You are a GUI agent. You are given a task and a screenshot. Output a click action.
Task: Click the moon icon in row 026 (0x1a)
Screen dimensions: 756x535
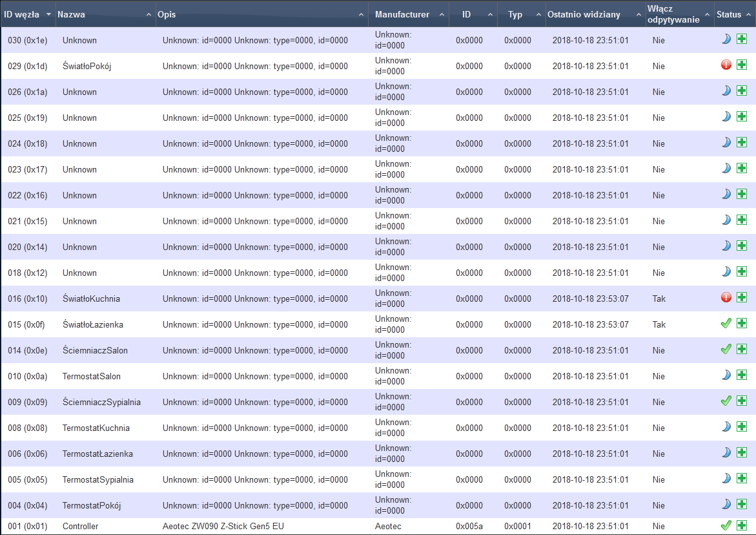click(726, 90)
